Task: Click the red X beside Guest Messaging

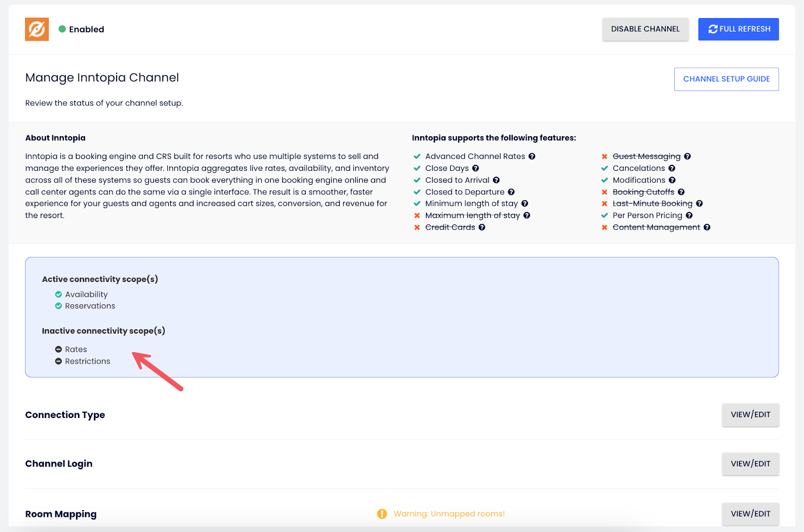Action: pos(605,156)
